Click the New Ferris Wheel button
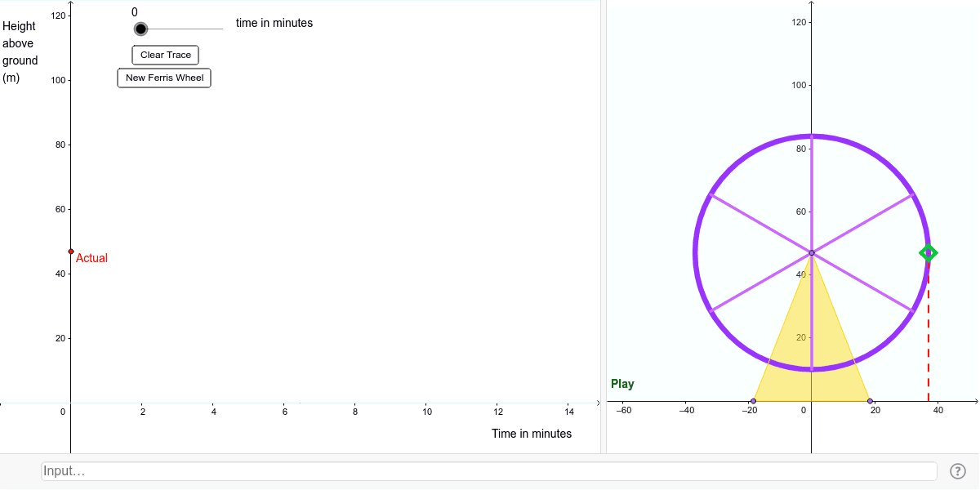 (x=164, y=78)
